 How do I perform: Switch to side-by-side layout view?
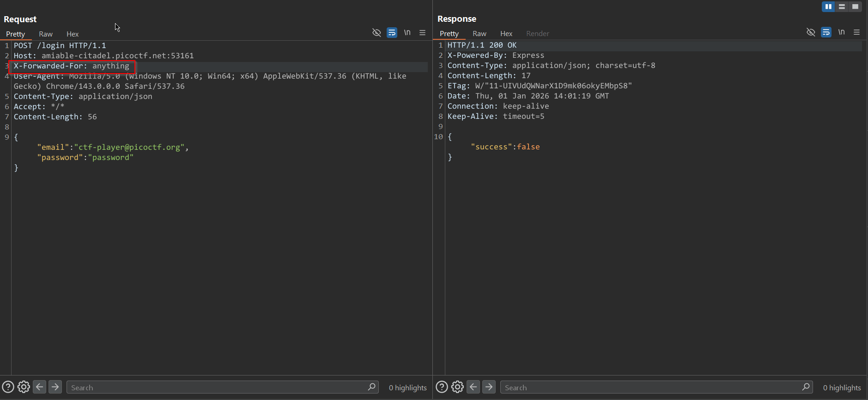(828, 6)
